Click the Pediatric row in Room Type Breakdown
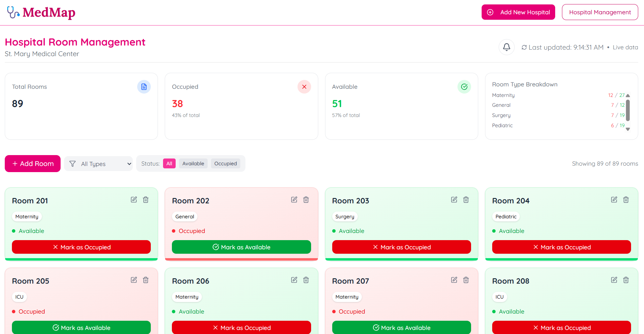This screenshot has height=334, width=644. pos(558,126)
